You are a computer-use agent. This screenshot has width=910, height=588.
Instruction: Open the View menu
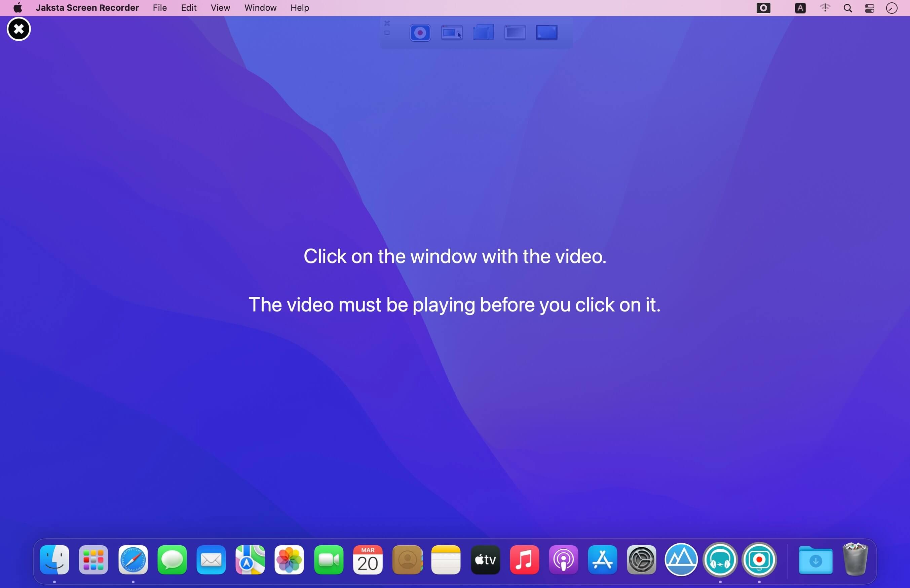coord(220,8)
